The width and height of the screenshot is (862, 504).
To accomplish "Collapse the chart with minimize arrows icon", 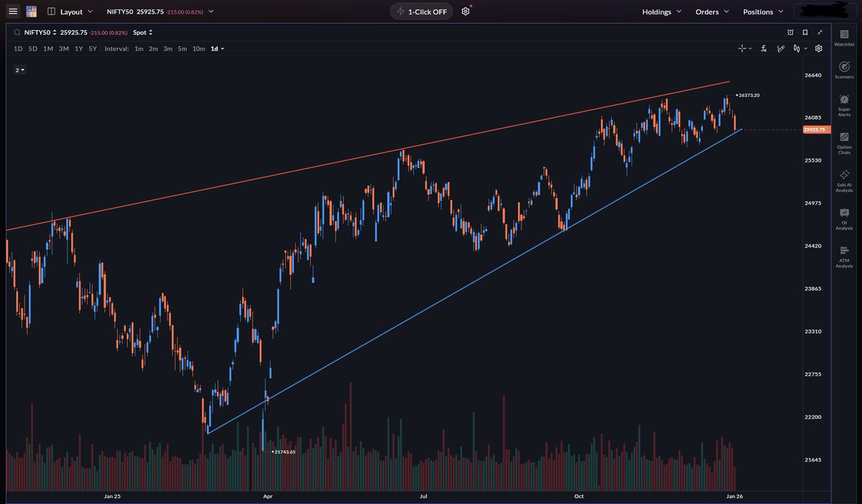I will click(820, 32).
